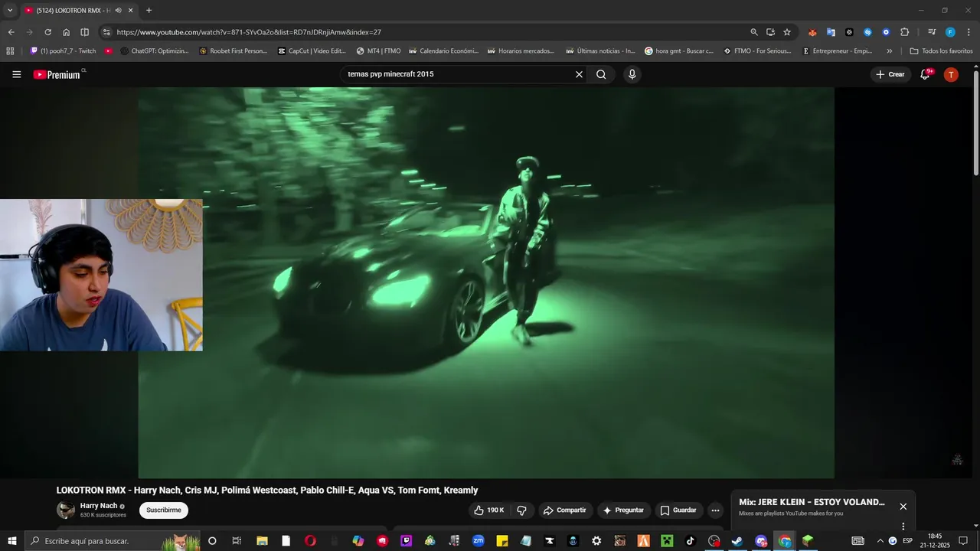Open the MetaMask fox extension
Image resolution: width=980 pixels, height=551 pixels.
click(x=812, y=32)
